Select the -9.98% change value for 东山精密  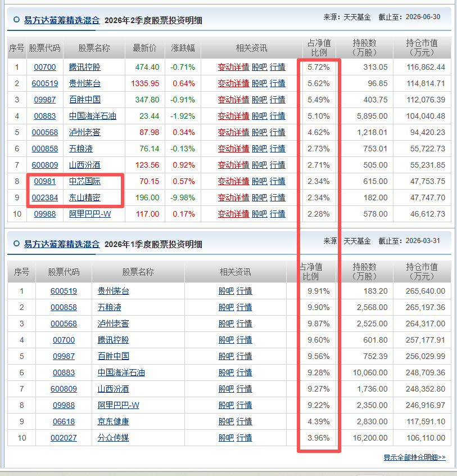pos(183,198)
